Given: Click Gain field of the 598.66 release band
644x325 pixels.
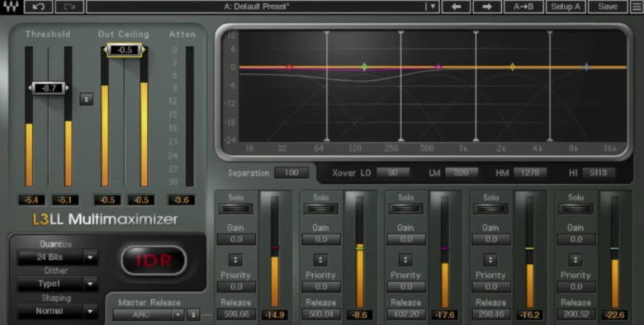Looking at the screenshot, I should coord(236,239).
